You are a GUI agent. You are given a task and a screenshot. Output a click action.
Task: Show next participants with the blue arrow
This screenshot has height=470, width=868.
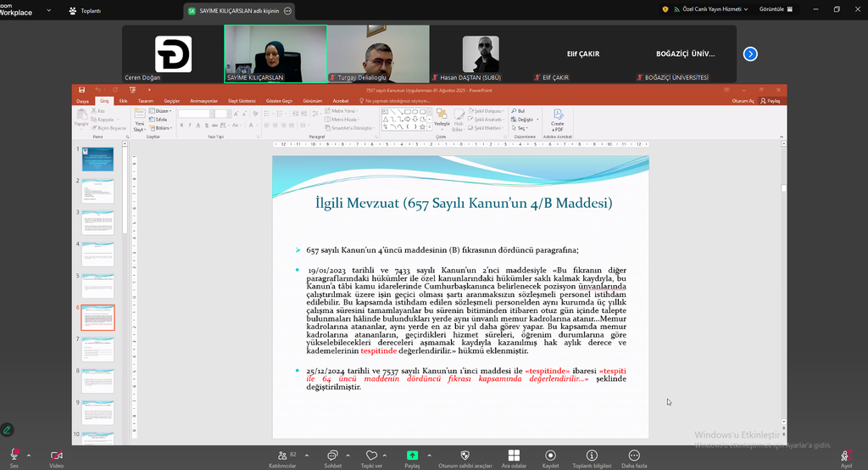click(750, 53)
